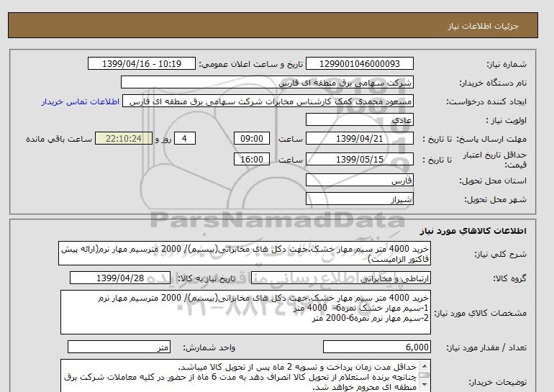Click the شماره نیاز label

pos(507,64)
